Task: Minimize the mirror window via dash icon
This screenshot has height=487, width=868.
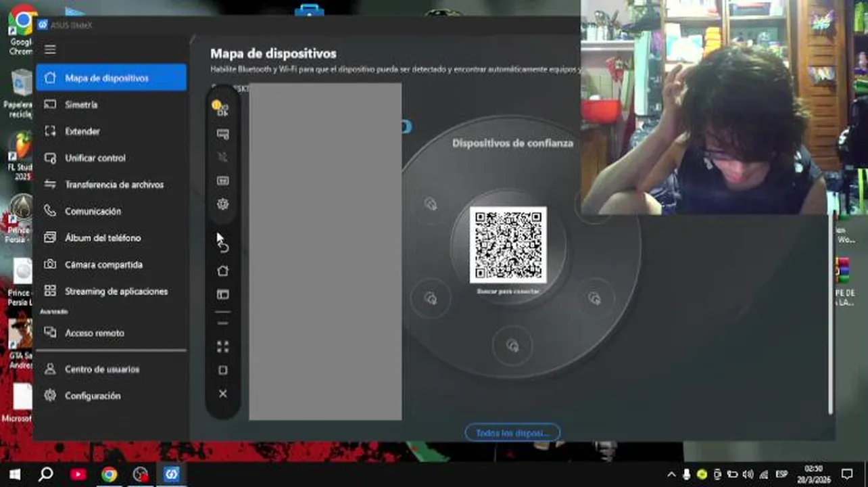Action: [222, 324]
